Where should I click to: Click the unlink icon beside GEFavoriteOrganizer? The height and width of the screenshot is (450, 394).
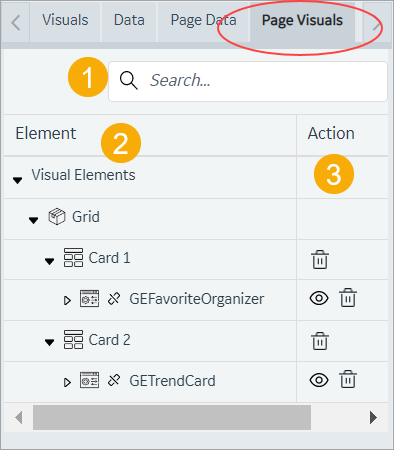pos(114,299)
